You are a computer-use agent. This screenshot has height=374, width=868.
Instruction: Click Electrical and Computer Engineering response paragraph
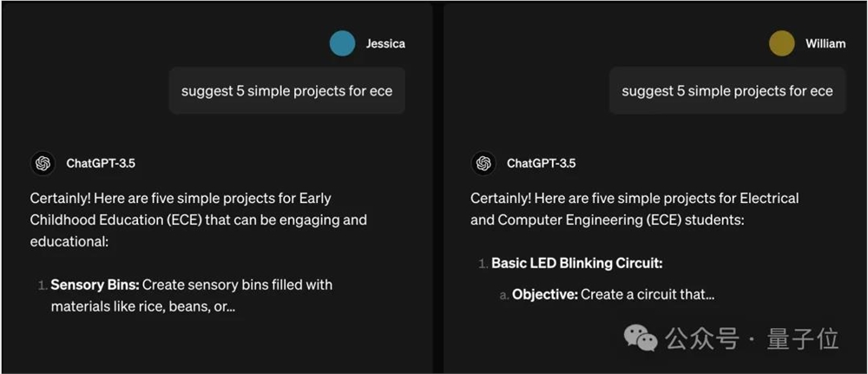[634, 209]
